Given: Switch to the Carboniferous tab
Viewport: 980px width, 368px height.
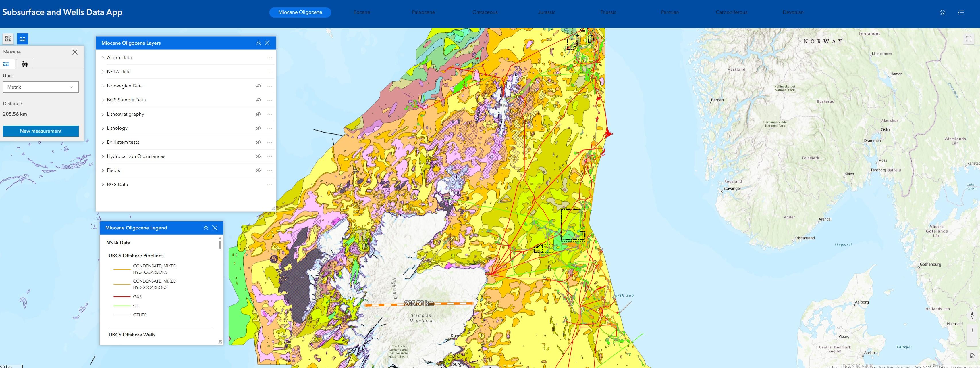Looking at the screenshot, I should (732, 12).
